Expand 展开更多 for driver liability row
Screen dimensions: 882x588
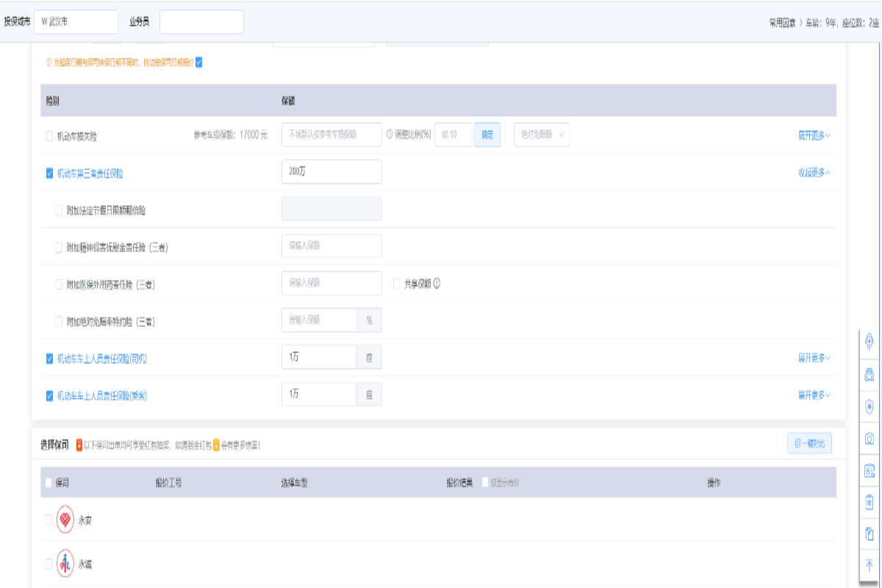pos(814,358)
